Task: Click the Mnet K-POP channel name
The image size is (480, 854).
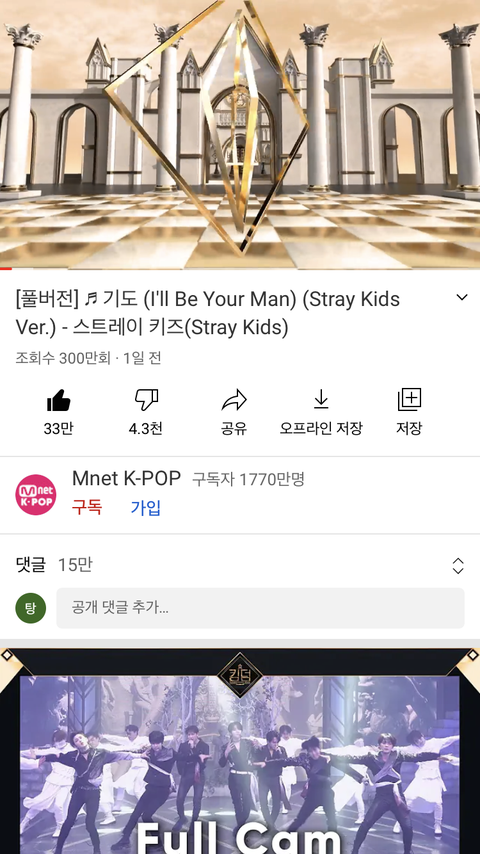Action: pos(126,478)
